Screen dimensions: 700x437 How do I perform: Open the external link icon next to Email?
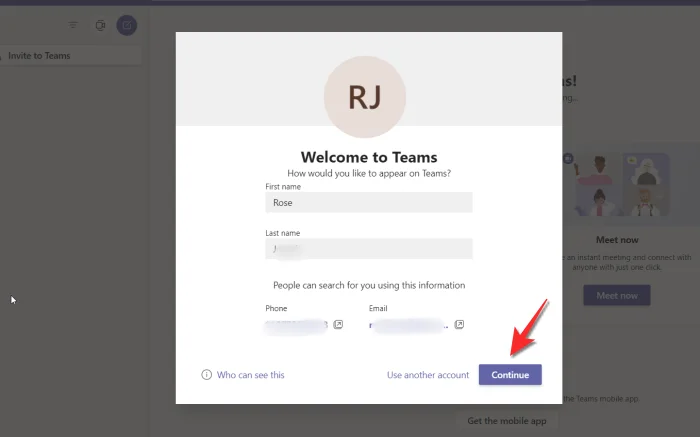click(459, 325)
